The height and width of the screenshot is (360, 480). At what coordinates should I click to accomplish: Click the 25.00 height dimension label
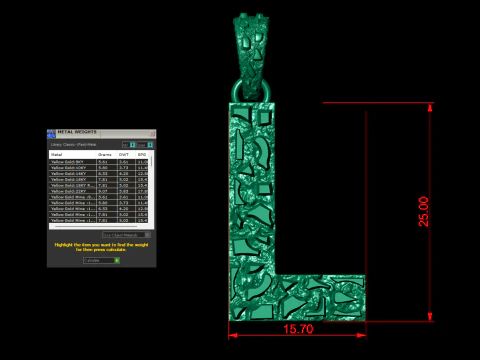[423, 212]
